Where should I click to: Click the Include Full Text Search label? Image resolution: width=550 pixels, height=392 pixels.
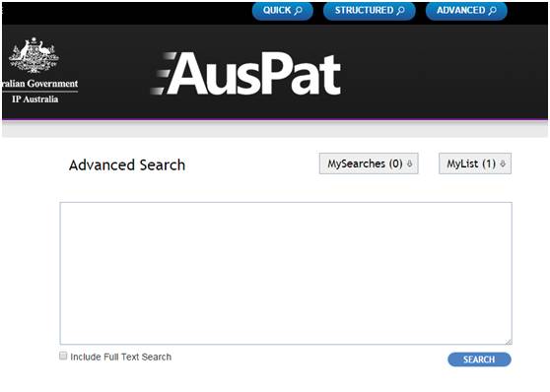pyautogui.click(x=121, y=357)
